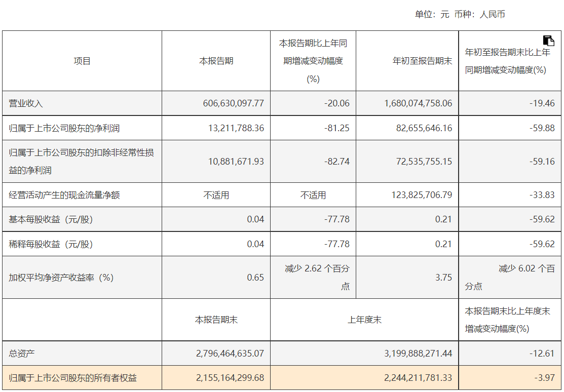Click the 营业收入 row label

point(25,104)
